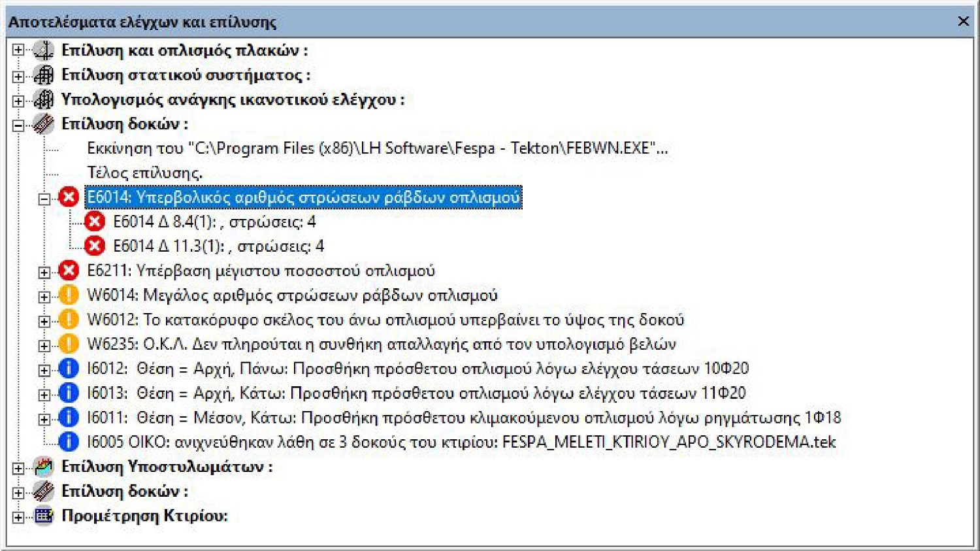The width and height of the screenshot is (980, 551).
Task: Select the Τέλος επίλυσης log line
Action: point(144,173)
